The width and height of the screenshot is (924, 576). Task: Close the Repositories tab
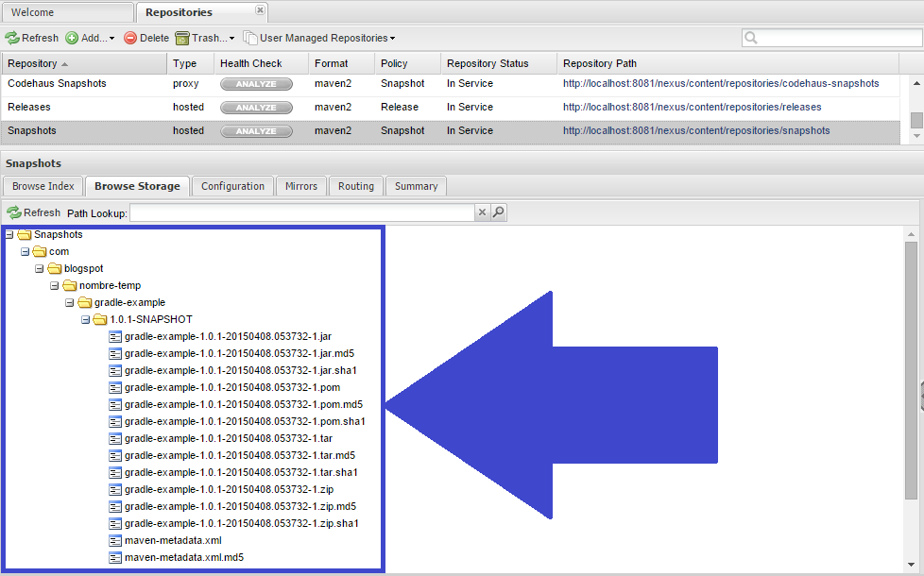point(260,10)
